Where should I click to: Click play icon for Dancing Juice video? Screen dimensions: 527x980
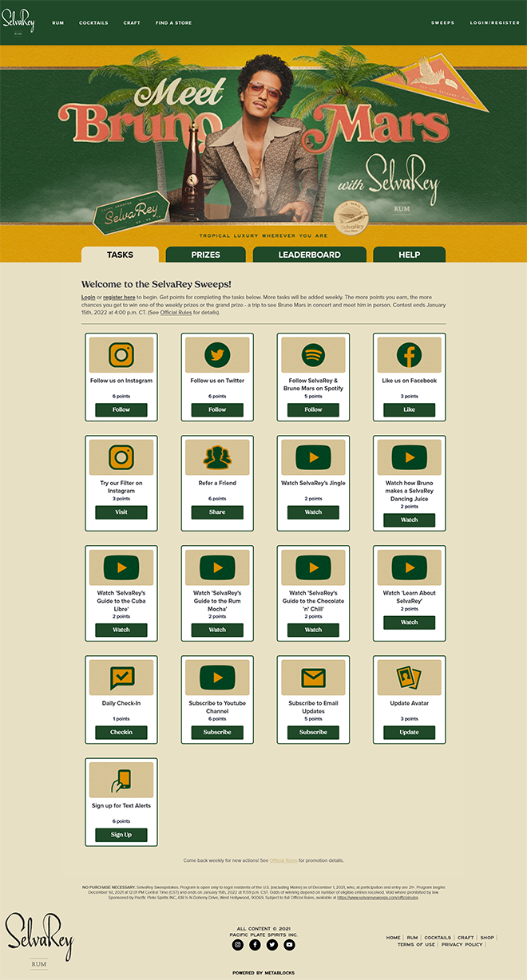click(409, 457)
